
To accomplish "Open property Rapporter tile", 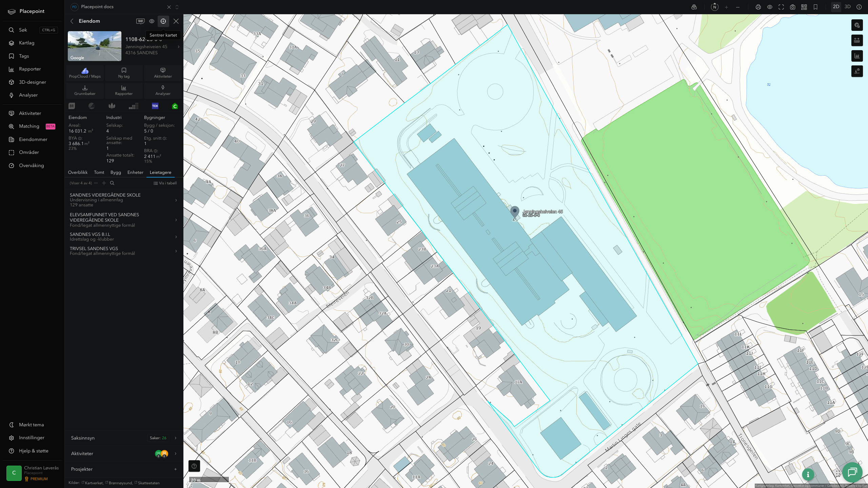I will pos(124,90).
